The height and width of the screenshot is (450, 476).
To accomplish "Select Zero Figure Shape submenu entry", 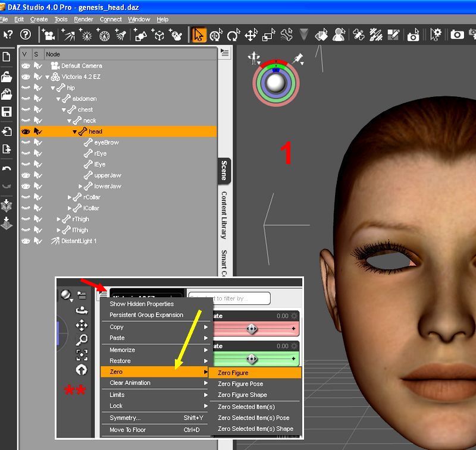I will point(242,395).
